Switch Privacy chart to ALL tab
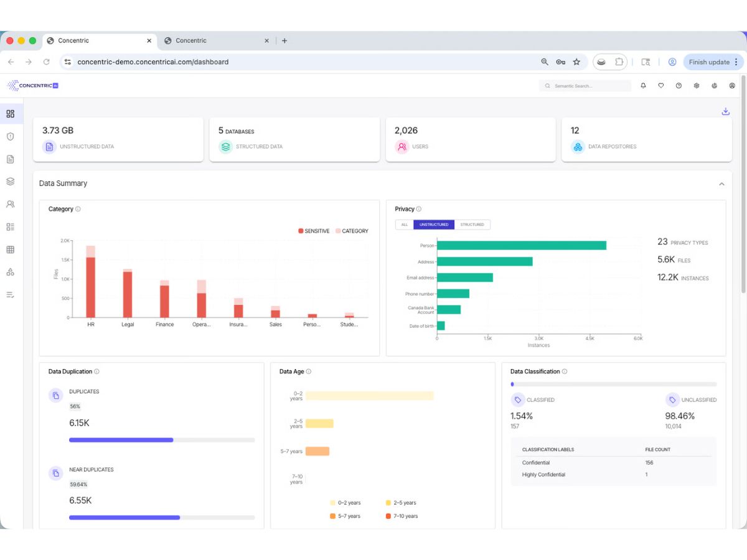Image resolution: width=747 pixels, height=560 pixels. tap(405, 225)
